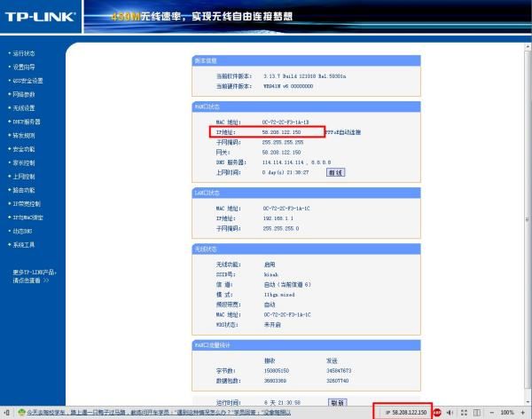This screenshot has height=419, width=532.
Task: Select 路由功能 routing menu
Action: click(x=24, y=190)
